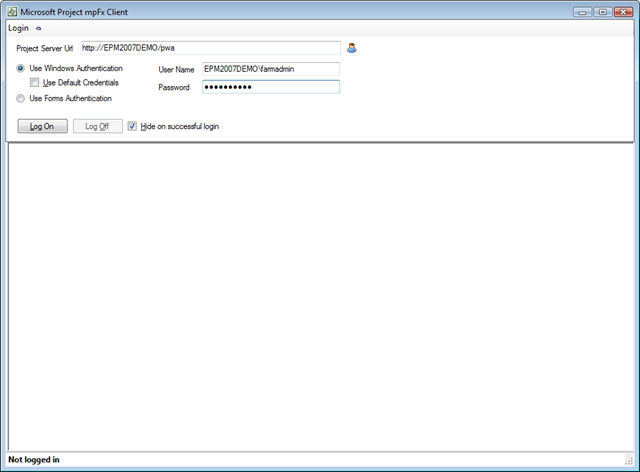The width and height of the screenshot is (640, 472).
Task: Click into the User Name field
Action: 271,69
